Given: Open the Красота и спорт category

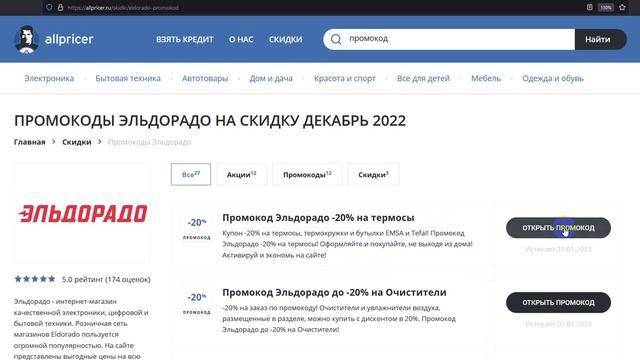Looking at the screenshot, I should click(344, 78).
